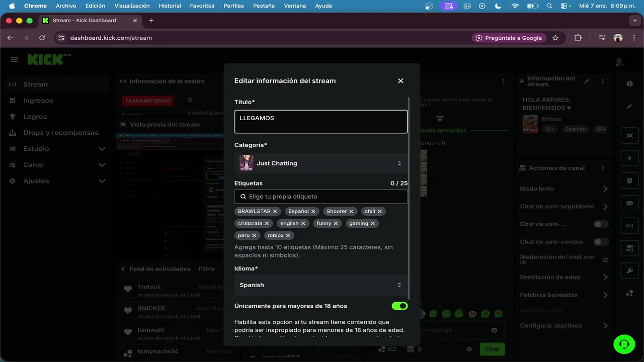Remove the chill tag
644x362 pixels.
(380, 212)
